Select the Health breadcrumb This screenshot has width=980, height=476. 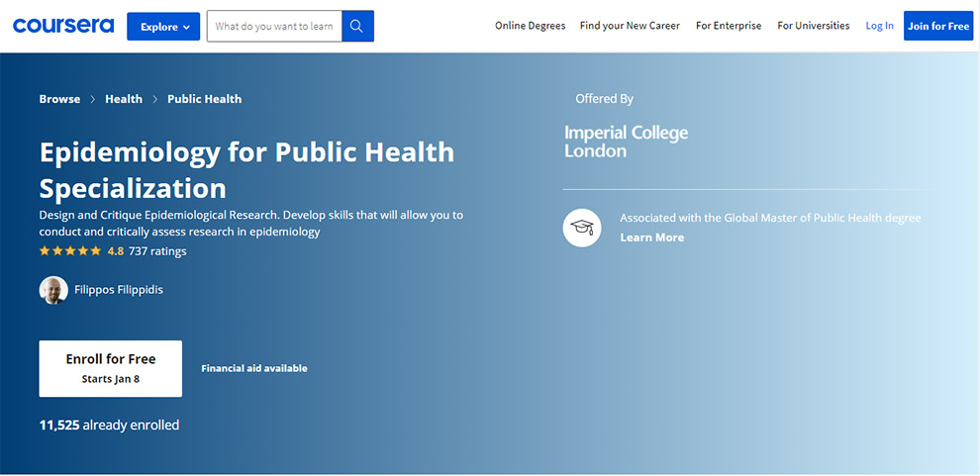coord(124,99)
